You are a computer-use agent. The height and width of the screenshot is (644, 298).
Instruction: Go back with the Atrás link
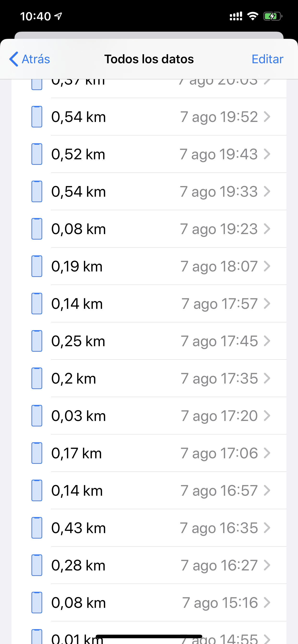coord(36,59)
